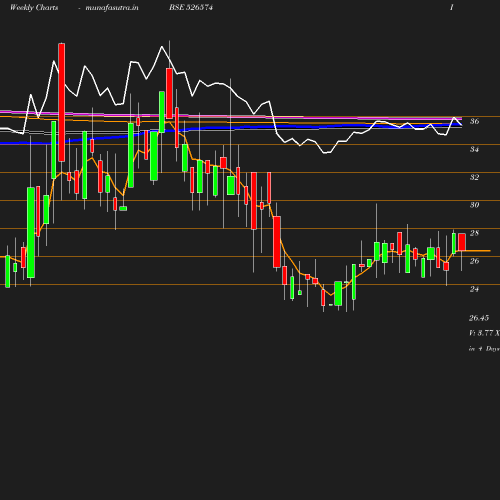Viewport: 500px width, 500px height.
Task: Click the 'in 4 Days' text
Action: [484, 349]
